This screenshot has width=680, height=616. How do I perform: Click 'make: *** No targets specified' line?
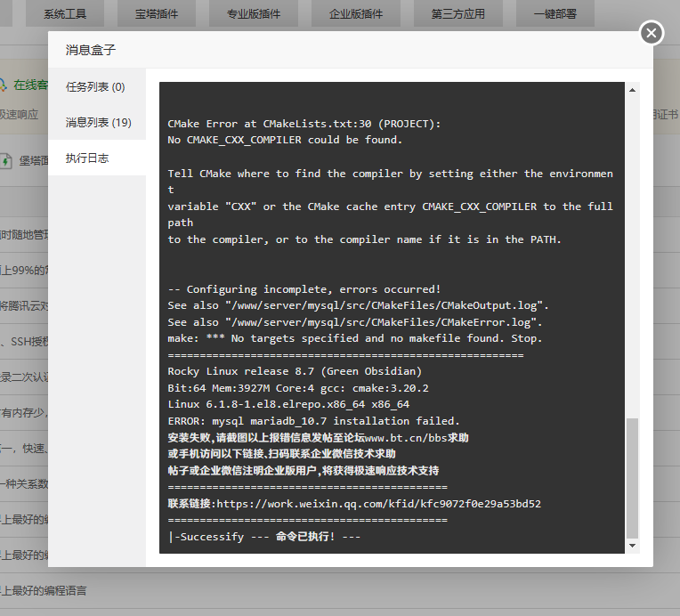[x=355, y=338]
